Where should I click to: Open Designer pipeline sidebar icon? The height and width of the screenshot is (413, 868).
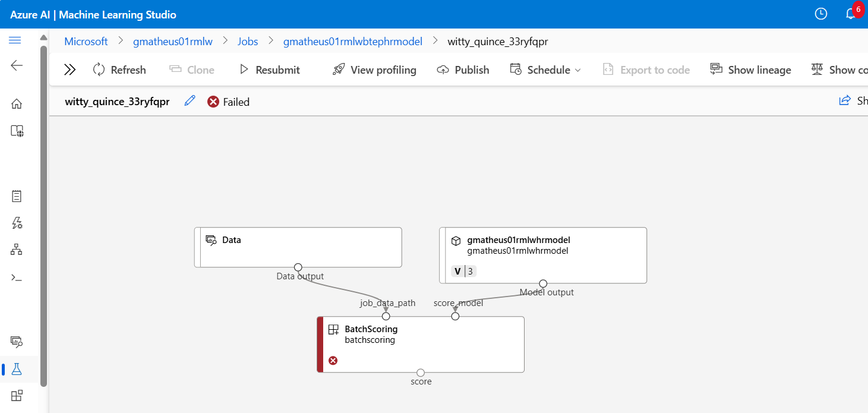click(x=17, y=250)
